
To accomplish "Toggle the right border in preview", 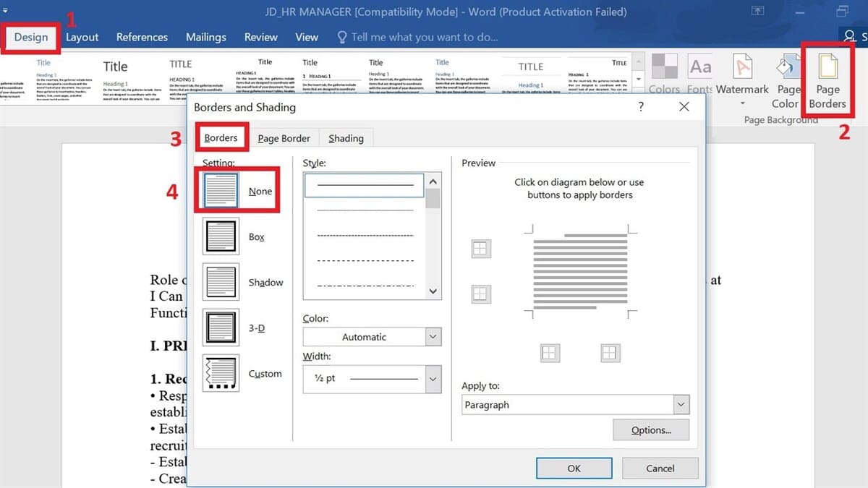I will point(610,352).
